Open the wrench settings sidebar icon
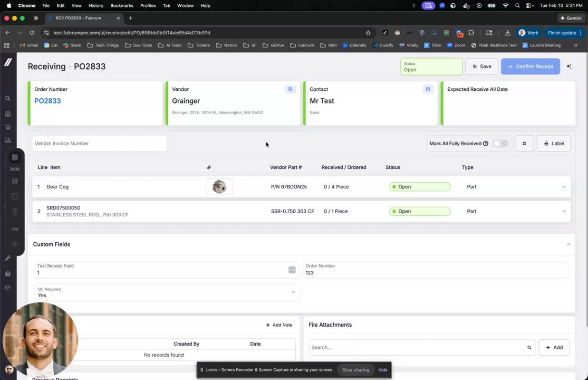 (x=7, y=258)
